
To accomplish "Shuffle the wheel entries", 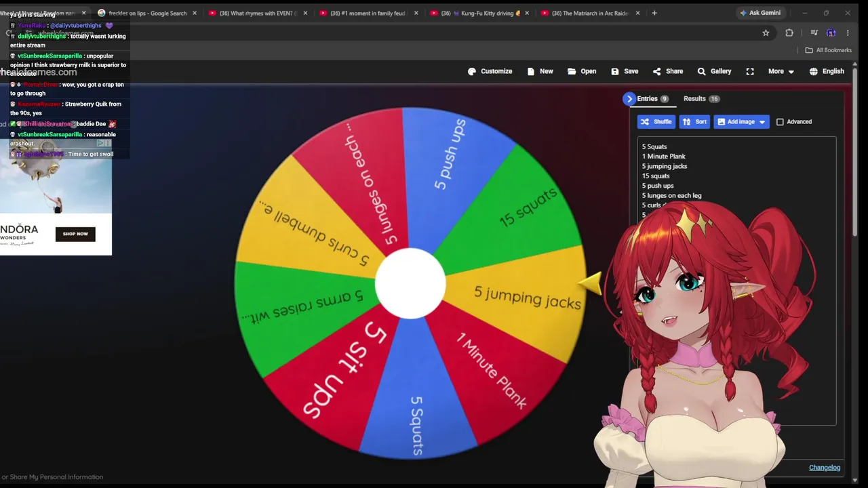I will pos(656,122).
